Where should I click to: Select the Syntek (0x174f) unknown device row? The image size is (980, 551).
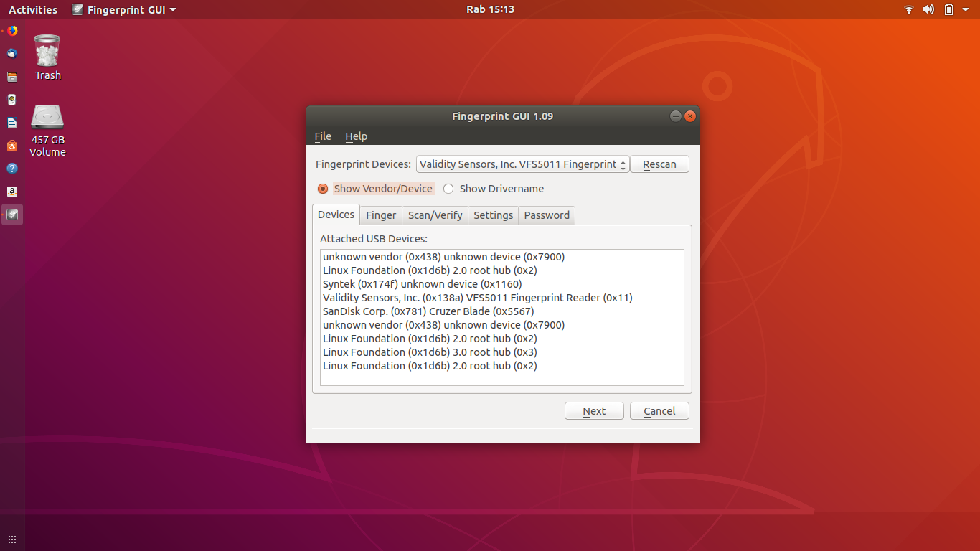click(x=502, y=284)
